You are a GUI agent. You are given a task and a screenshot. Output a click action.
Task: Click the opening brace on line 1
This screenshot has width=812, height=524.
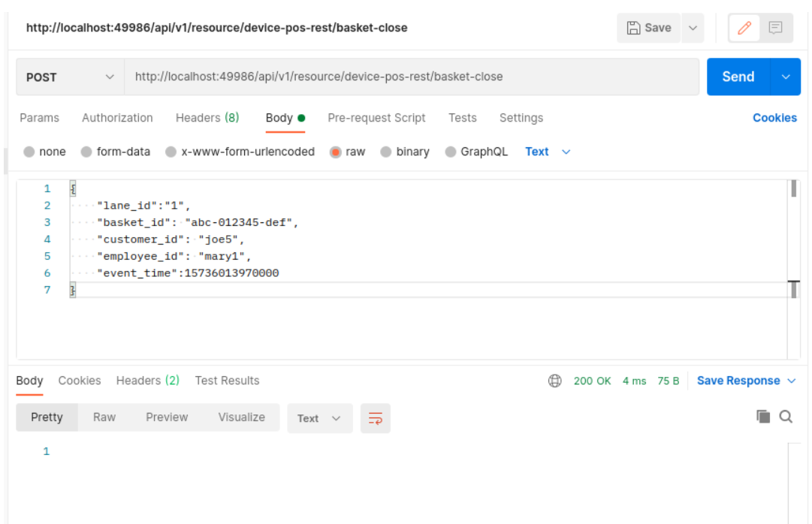tap(73, 189)
